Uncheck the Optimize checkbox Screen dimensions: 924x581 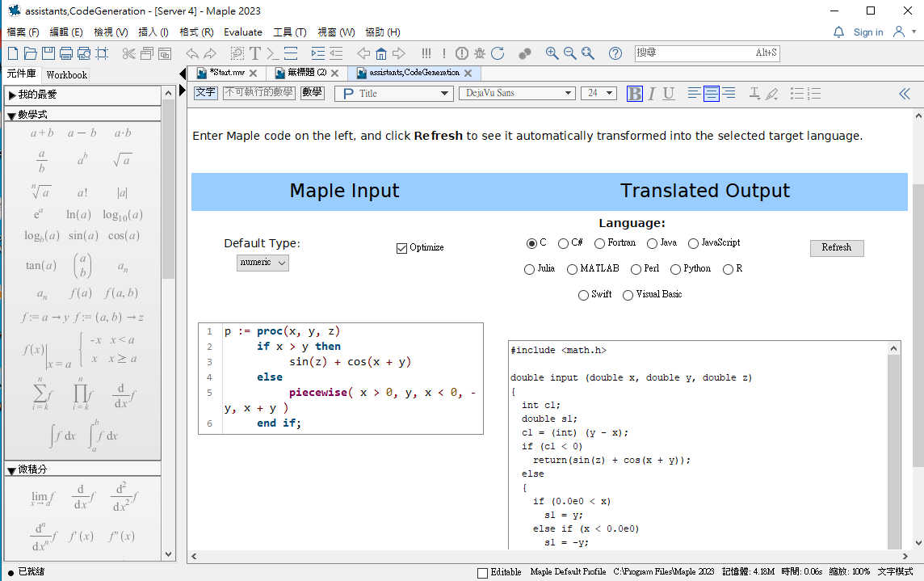tap(401, 248)
